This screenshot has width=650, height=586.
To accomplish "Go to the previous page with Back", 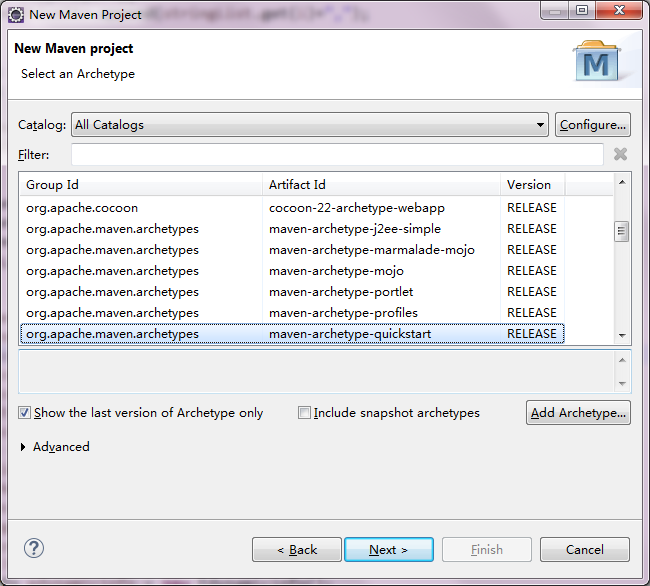I will (x=297, y=550).
